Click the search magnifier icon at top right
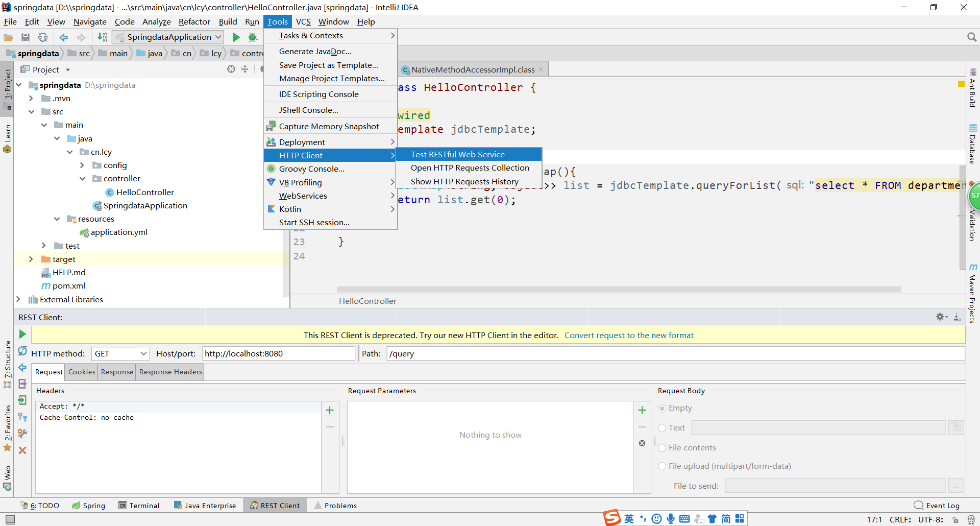The image size is (980, 526). (x=971, y=37)
